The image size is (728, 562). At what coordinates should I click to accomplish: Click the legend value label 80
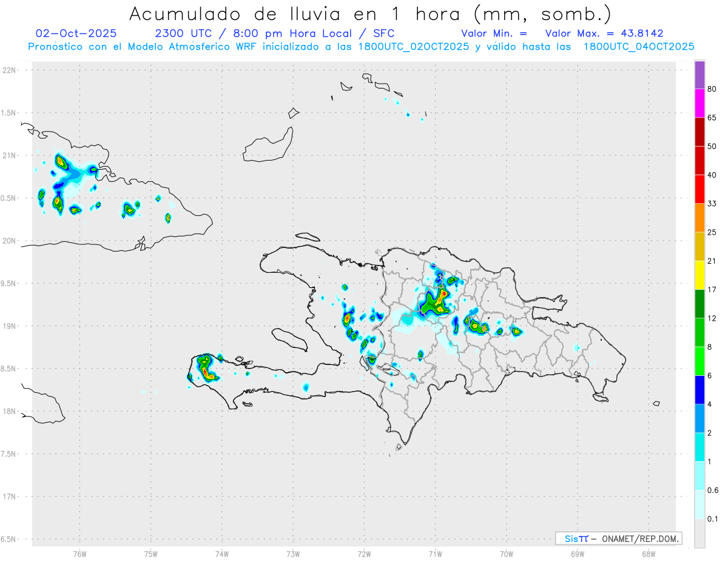(x=712, y=89)
